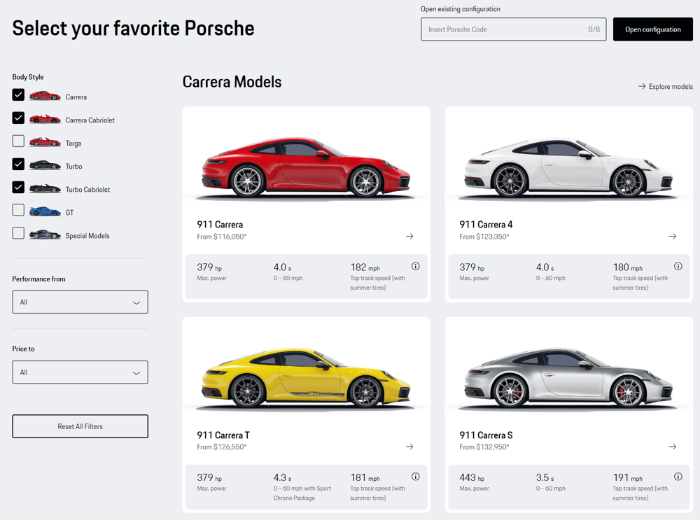
Task: Click the Special Models car icon in filters
Action: [x=45, y=234]
